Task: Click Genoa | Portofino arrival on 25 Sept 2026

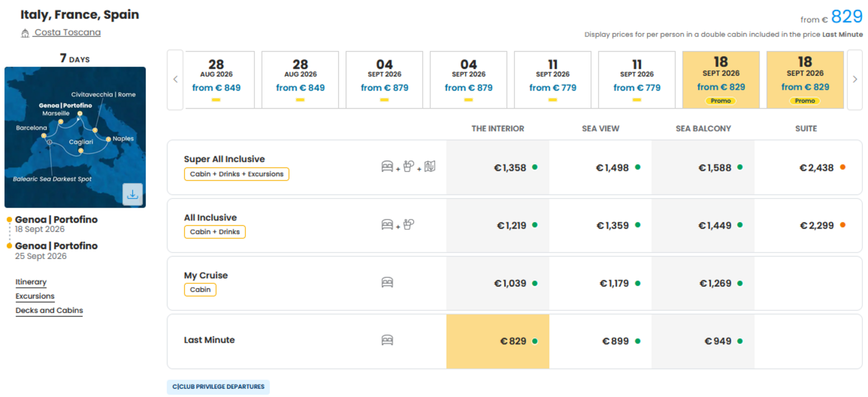Action: tap(56, 251)
